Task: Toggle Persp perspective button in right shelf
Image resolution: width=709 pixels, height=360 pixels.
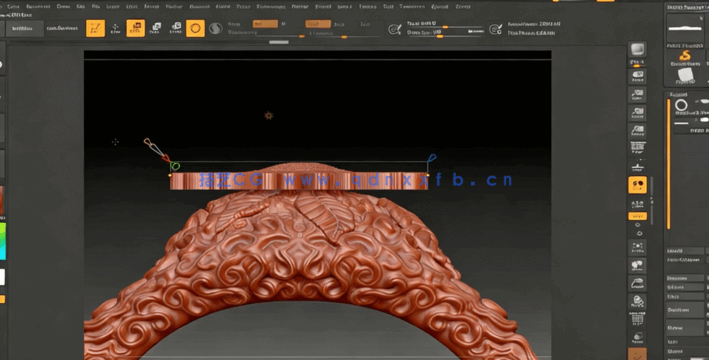Action: click(638, 148)
